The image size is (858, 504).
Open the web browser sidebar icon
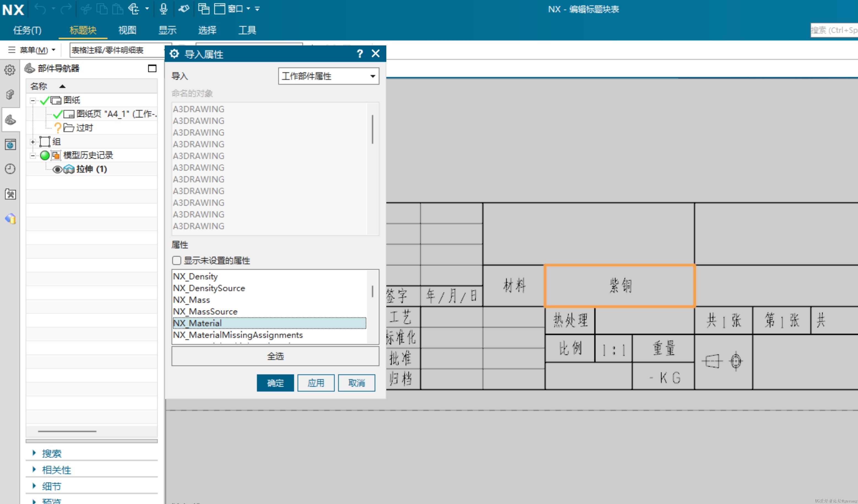pos(10,145)
